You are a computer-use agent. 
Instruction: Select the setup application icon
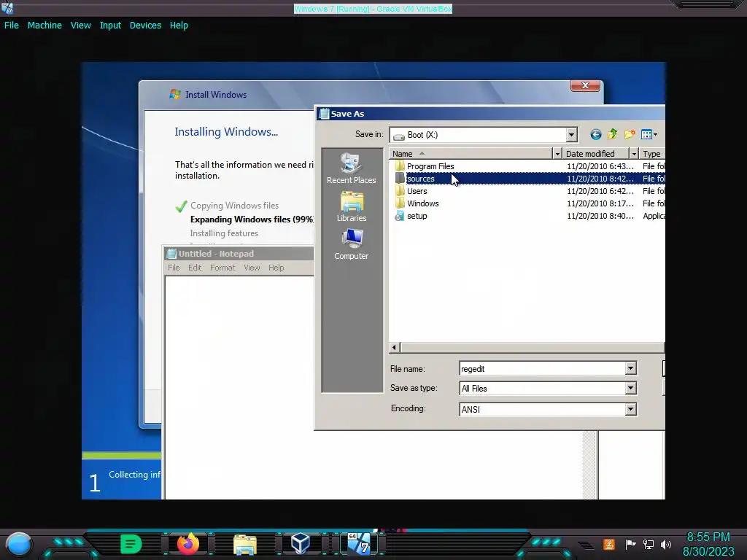(400, 216)
